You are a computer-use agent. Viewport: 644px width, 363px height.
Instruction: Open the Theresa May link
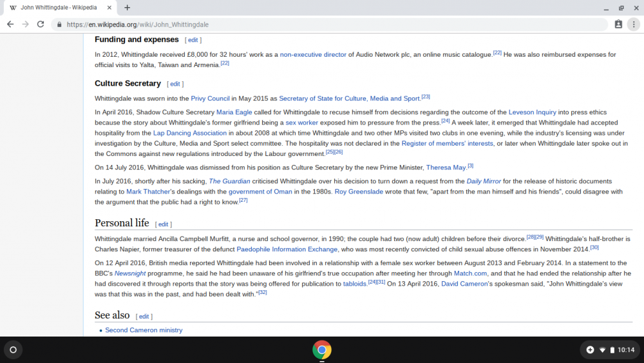[x=446, y=168]
